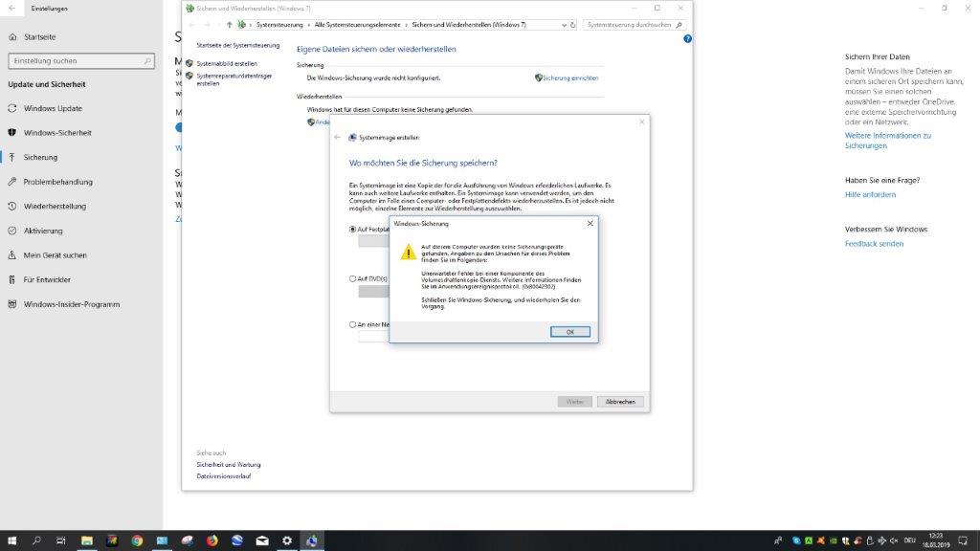Close the Windows-Sicherung error dialog
980x551 pixels.
click(x=590, y=223)
